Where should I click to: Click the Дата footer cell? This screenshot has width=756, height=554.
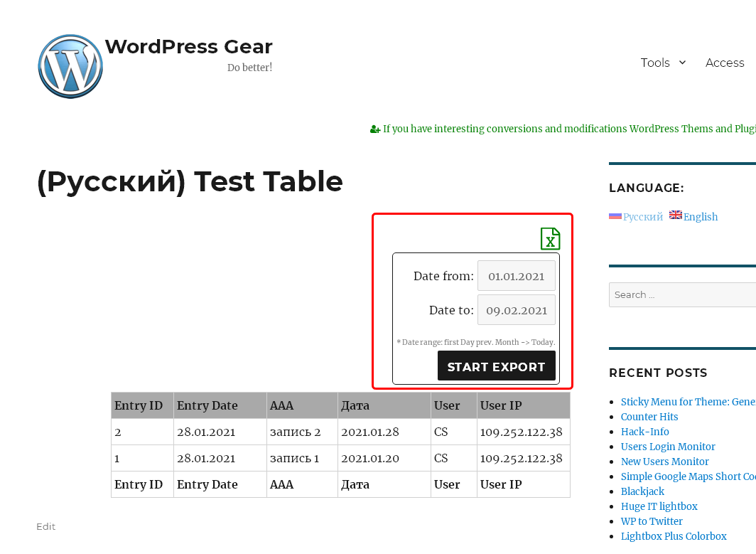point(384,484)
